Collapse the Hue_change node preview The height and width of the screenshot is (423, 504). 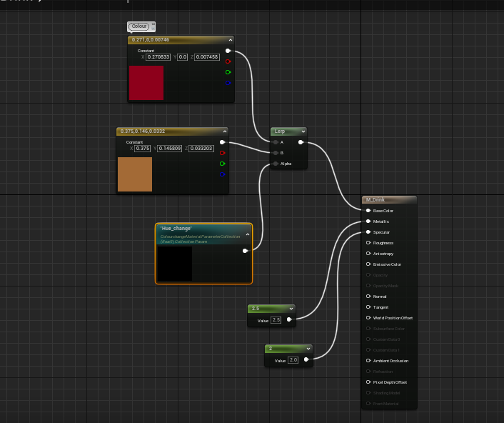[x=248, y=234]
